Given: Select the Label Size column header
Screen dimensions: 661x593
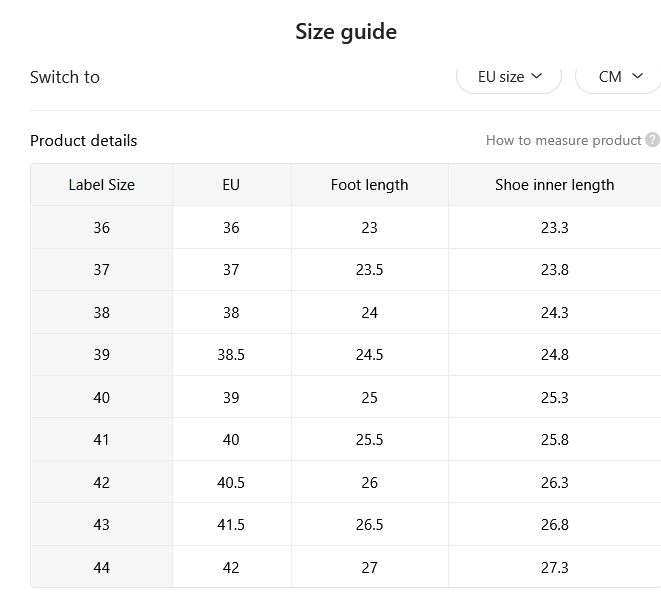Looking at the screenshot, I should 102,185.
